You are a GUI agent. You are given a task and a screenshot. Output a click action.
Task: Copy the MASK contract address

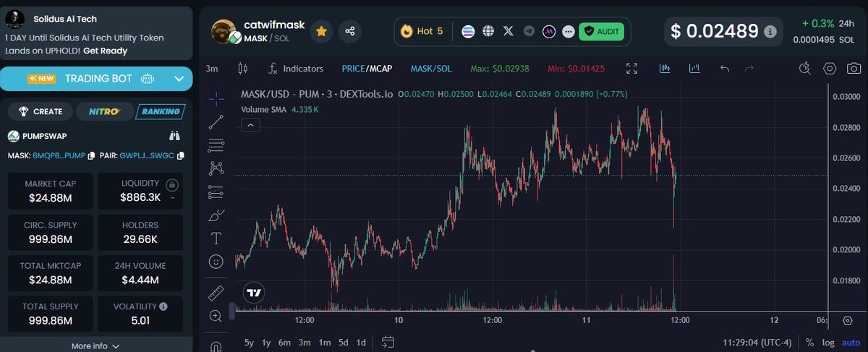pyautogui.click(x=90, y=155)
